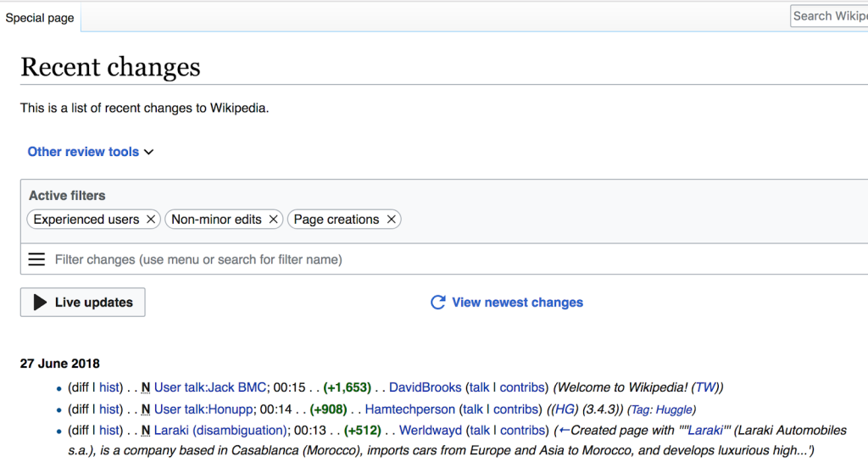The width and height of the screenshot is (868, 462).
Task: Open Hamtechperson user page
Action: click(409, 409)
